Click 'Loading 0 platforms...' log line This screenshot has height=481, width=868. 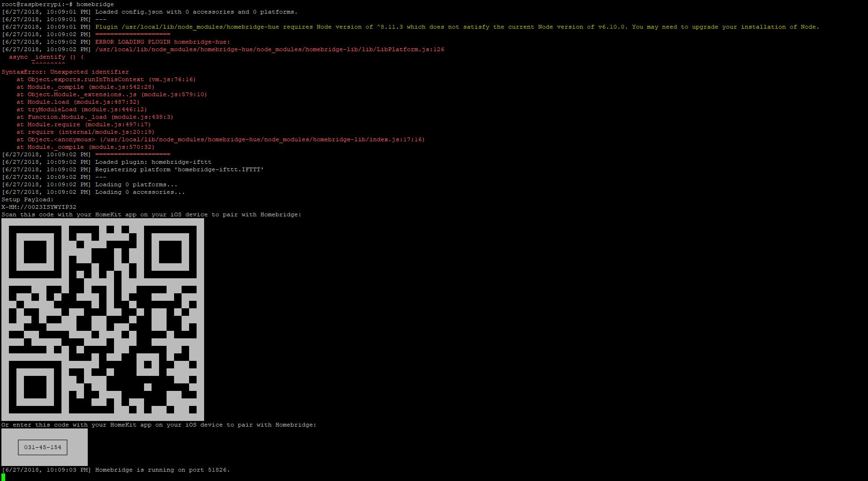point(90,184)
